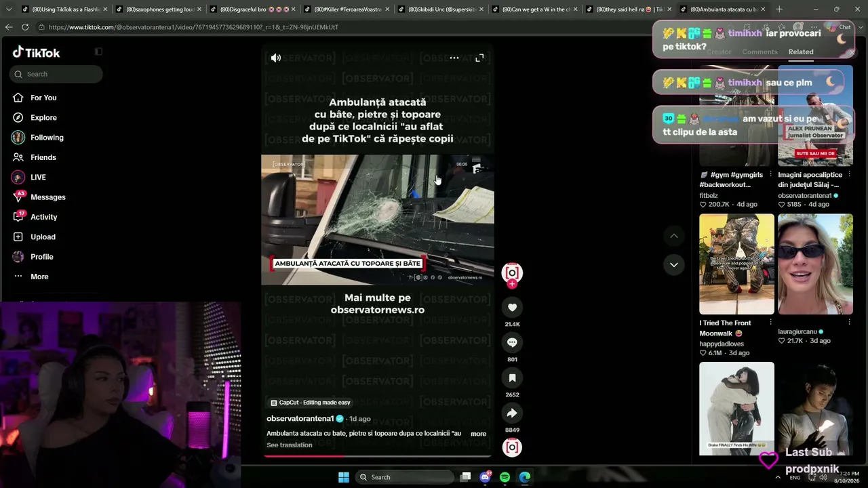Bookmark the video to favorites

(x=512, y=378)
